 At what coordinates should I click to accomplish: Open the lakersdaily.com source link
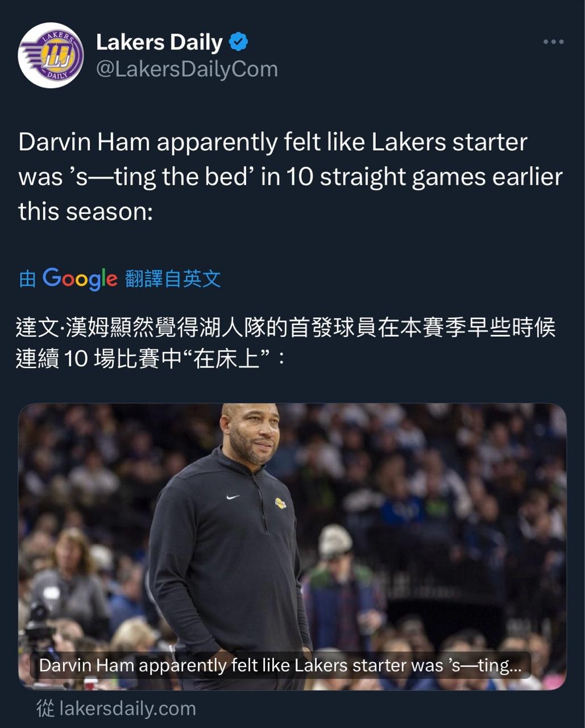click(x=127, y=709)
